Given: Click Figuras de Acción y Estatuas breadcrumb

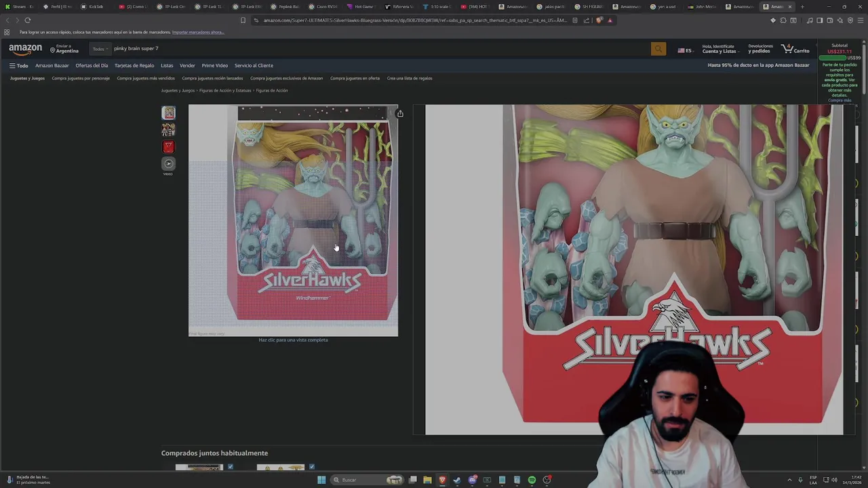Looking at the screenshot, I should click(225, 91).
